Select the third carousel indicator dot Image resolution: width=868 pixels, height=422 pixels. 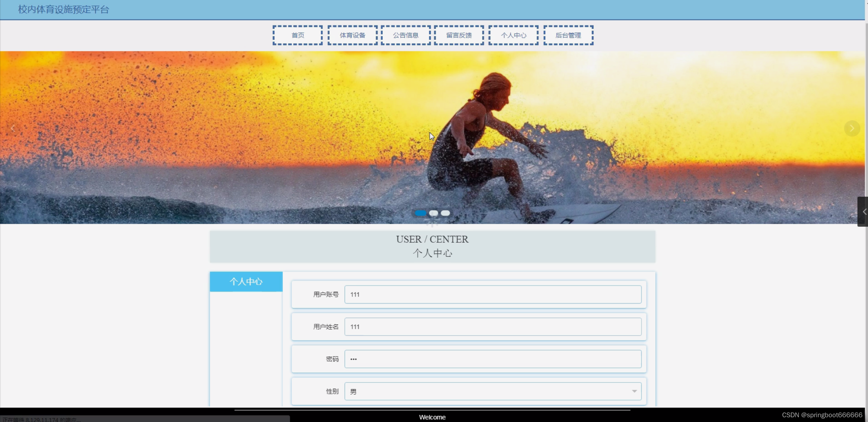tap(445, 213)
